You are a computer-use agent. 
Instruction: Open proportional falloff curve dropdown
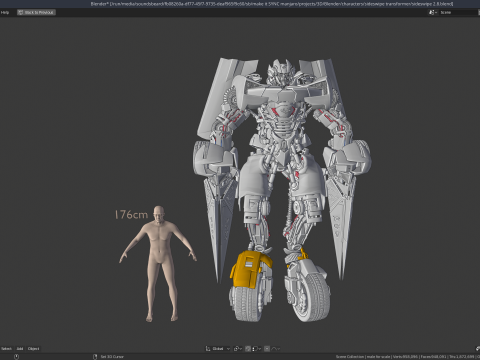tap(276, 349)
